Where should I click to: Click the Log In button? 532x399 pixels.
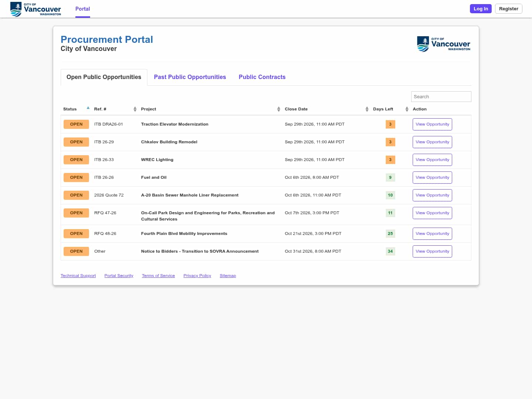[481, 8]
